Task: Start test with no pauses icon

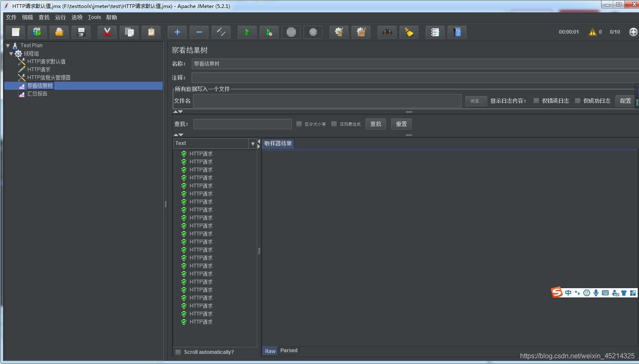Action: pos(269,32)
